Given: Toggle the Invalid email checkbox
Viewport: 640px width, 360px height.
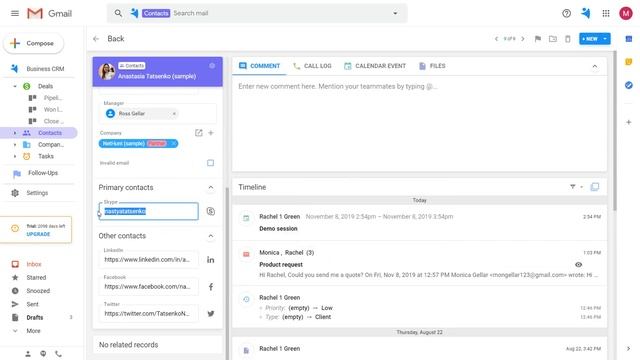Looking at the screenshot, I should pyautogui.click(x=210, y=163).
